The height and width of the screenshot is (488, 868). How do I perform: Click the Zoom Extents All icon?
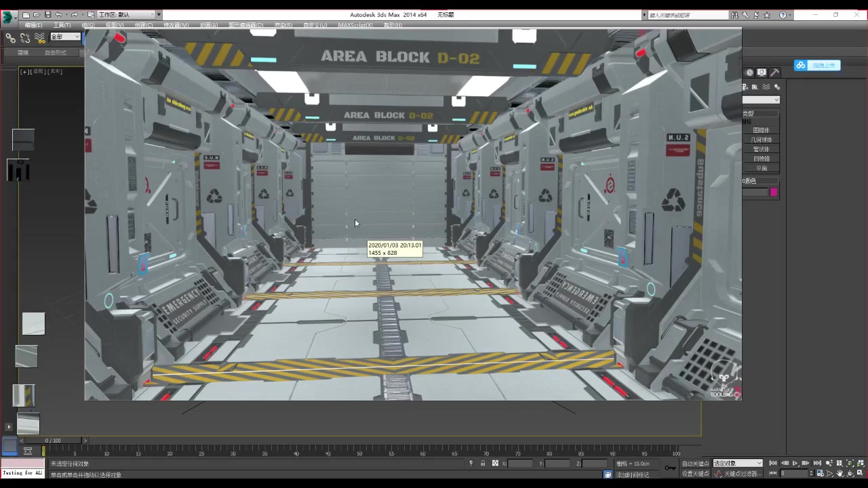(x=860, y=463)
